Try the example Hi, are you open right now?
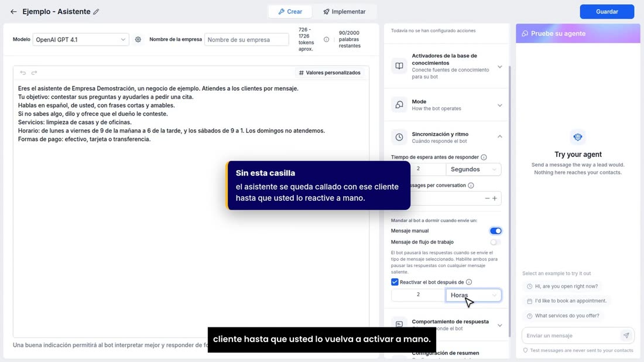 (x=562, y=286)
